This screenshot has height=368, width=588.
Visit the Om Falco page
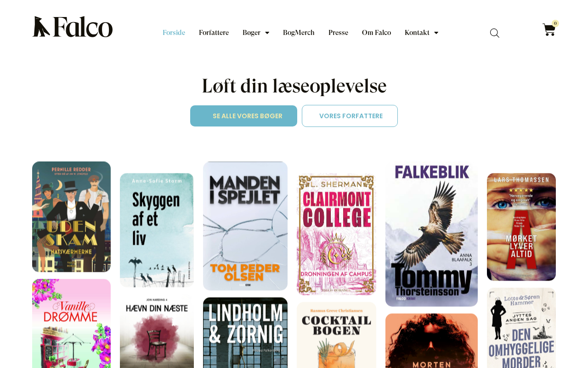(x=376, y=33)
